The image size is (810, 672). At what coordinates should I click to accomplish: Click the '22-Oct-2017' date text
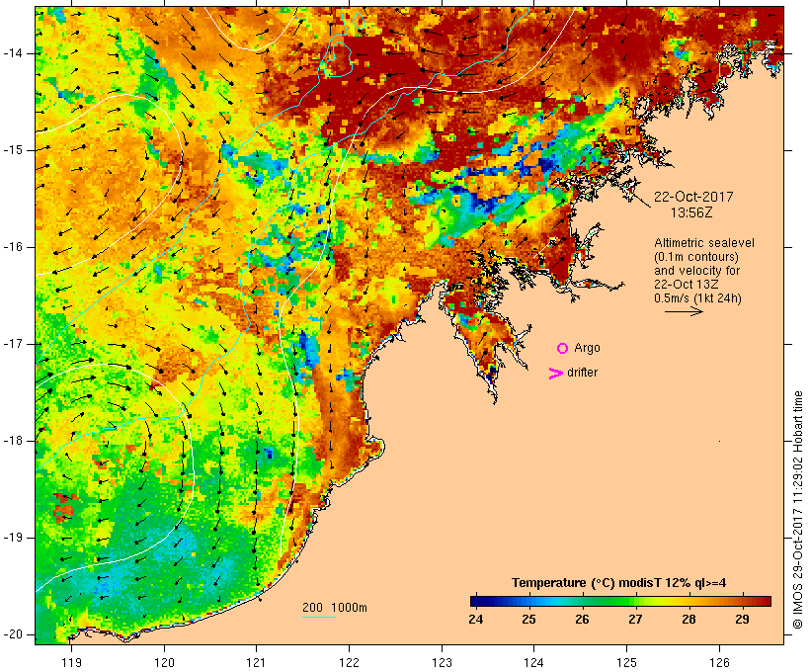point(693,197)
